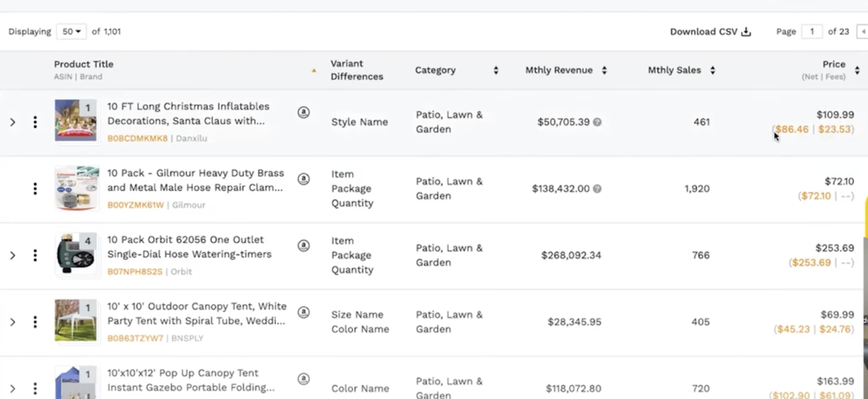This screenshot has width=868, height=399.
Task: Open the row menu for Orbit 62056 timers
Action: coord(35,255)
